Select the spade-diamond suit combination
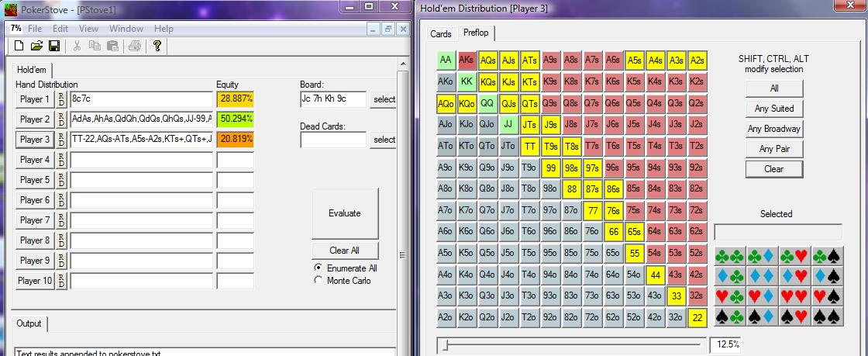868x356 pixels. 763,316
